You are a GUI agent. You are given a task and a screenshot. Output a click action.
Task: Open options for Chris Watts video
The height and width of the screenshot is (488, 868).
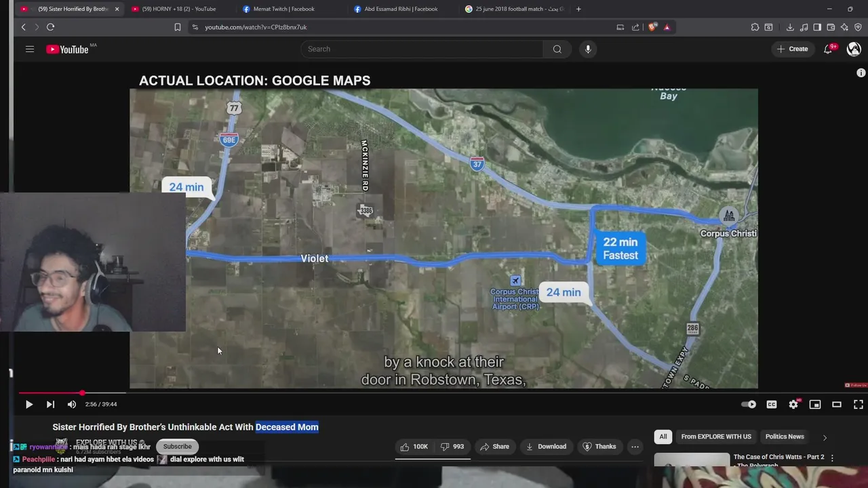832,458
